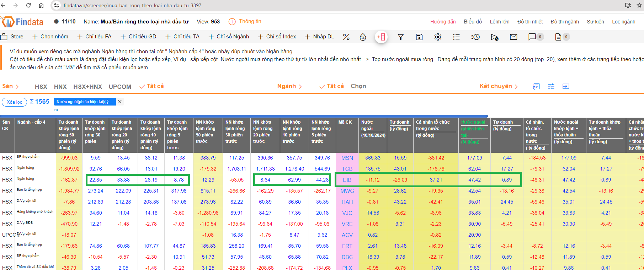Screen dimensions: 644x270
Task: Open the Biểu đồ menu
Action: pyautogui.click(x=473, y=22)
